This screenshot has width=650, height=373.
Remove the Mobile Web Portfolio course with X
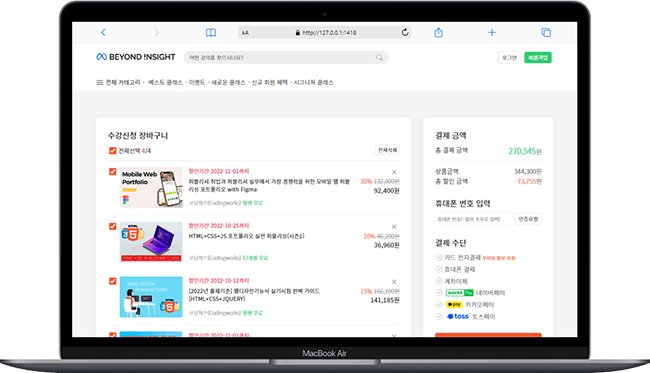pos(394,172)
